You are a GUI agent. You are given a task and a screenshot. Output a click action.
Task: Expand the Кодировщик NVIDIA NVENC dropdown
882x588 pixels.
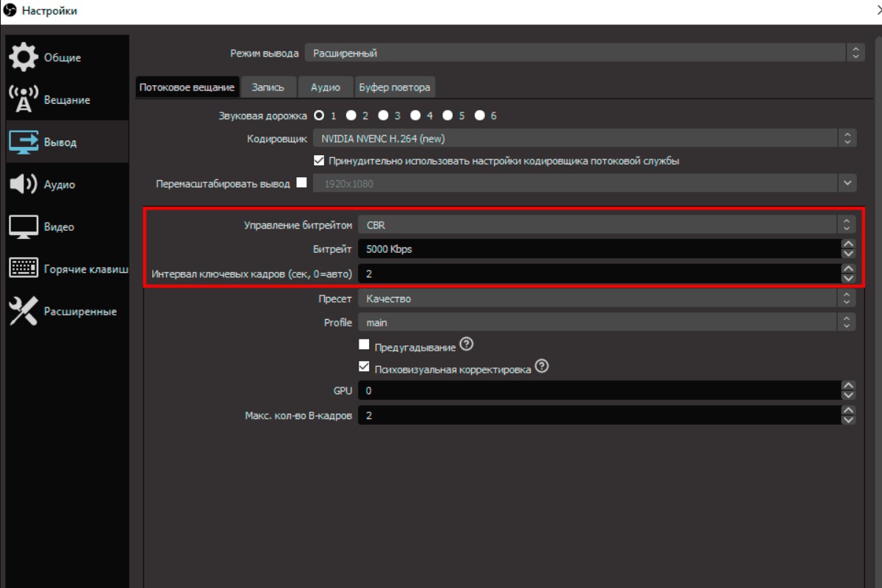click(x=584, y=138)
